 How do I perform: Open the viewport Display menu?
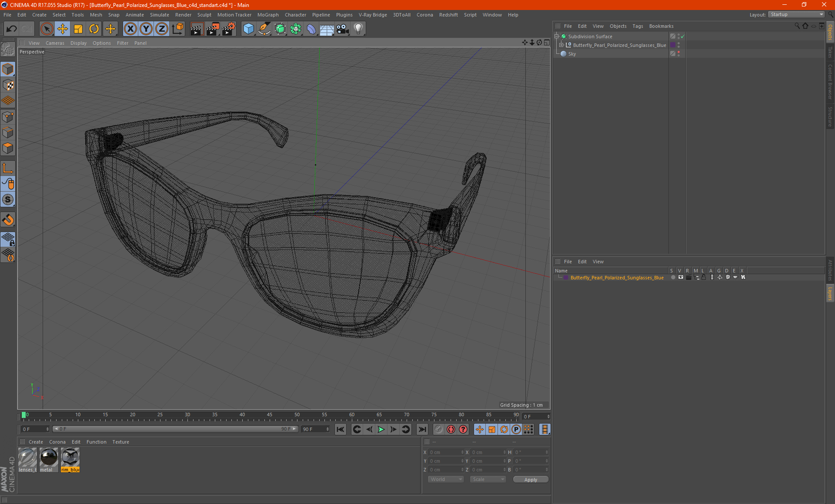coord(78,43)
